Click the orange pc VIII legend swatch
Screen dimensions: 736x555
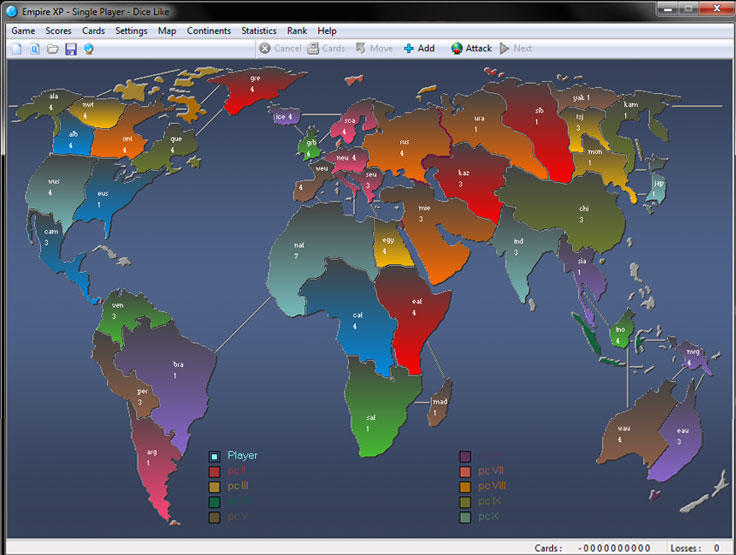[465, 487]
